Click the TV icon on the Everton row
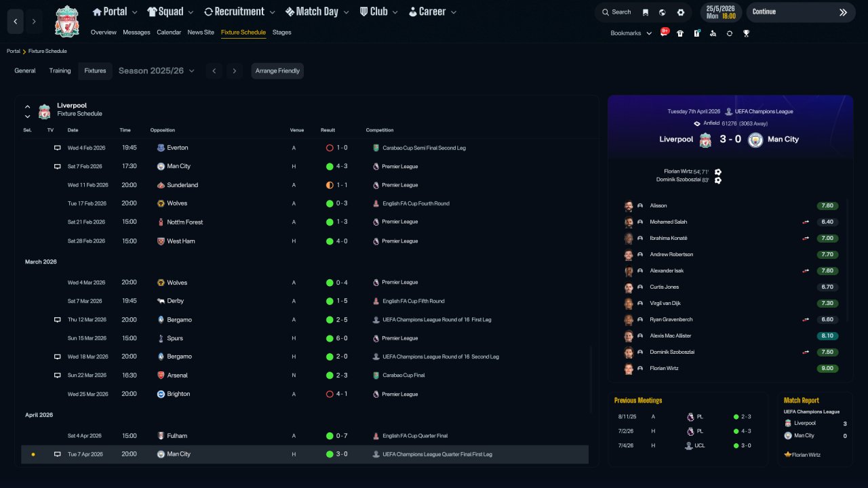Image resolution: width=868 pixels, height=488 pixels. pyautogui.click(x=57, y=148)
